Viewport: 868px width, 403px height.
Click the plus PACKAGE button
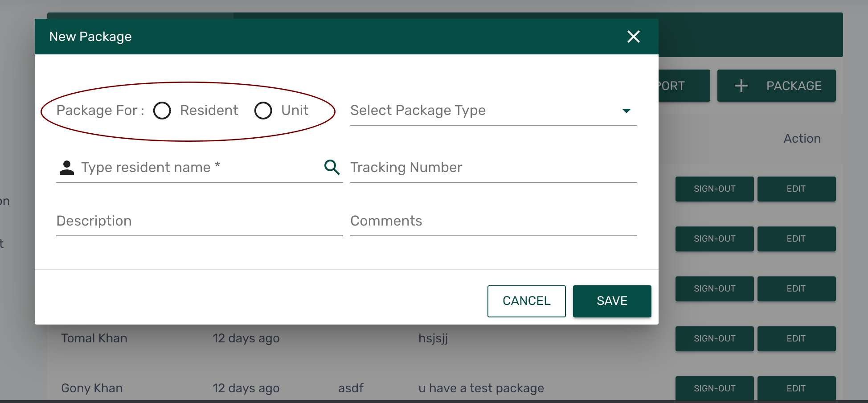pos(776,86)
